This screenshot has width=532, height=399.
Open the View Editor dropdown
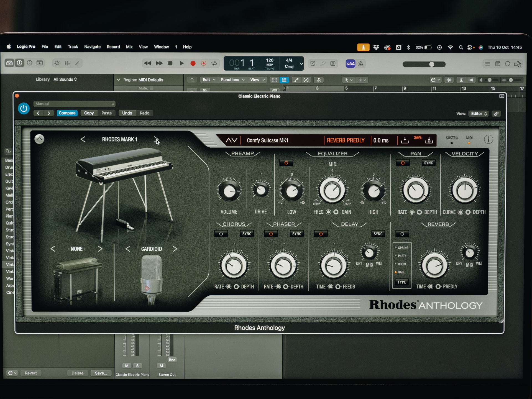point(479,114)
